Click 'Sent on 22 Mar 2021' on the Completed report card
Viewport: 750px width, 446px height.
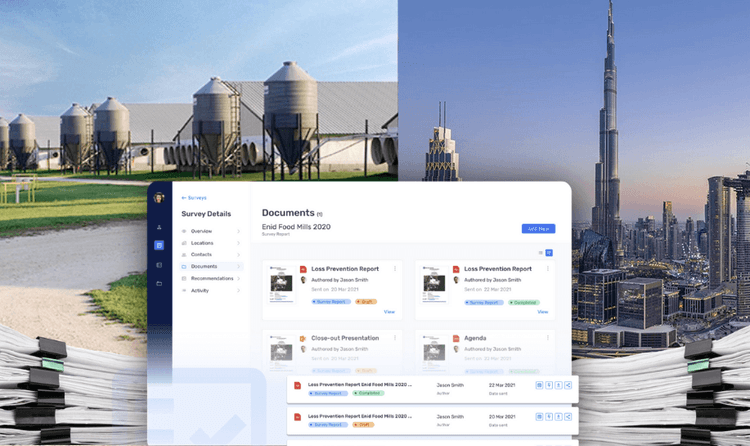click(x=487, y=290)
